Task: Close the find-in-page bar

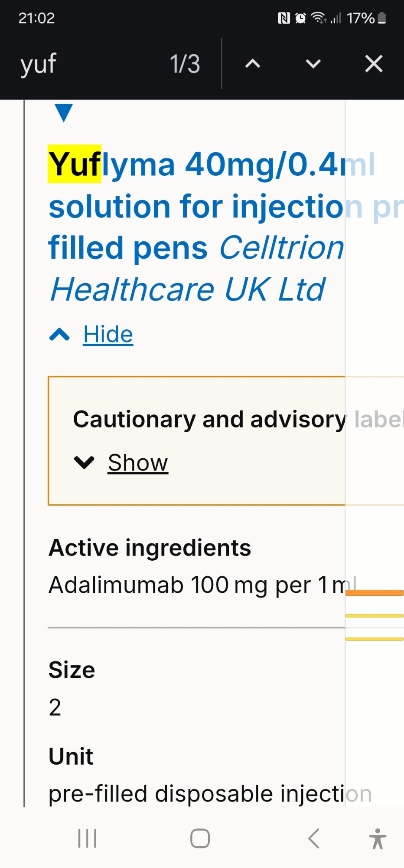Action: click(374, 64)
